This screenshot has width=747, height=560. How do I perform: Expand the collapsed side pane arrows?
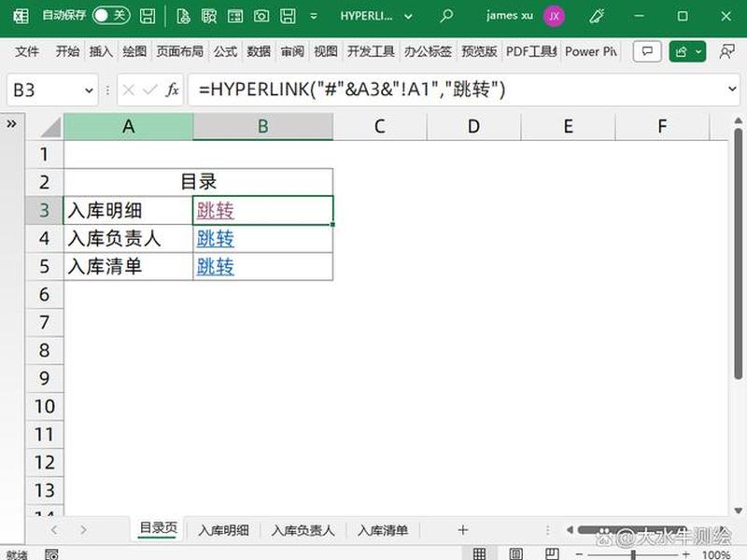pyautogui.click(x=11, y=124)
